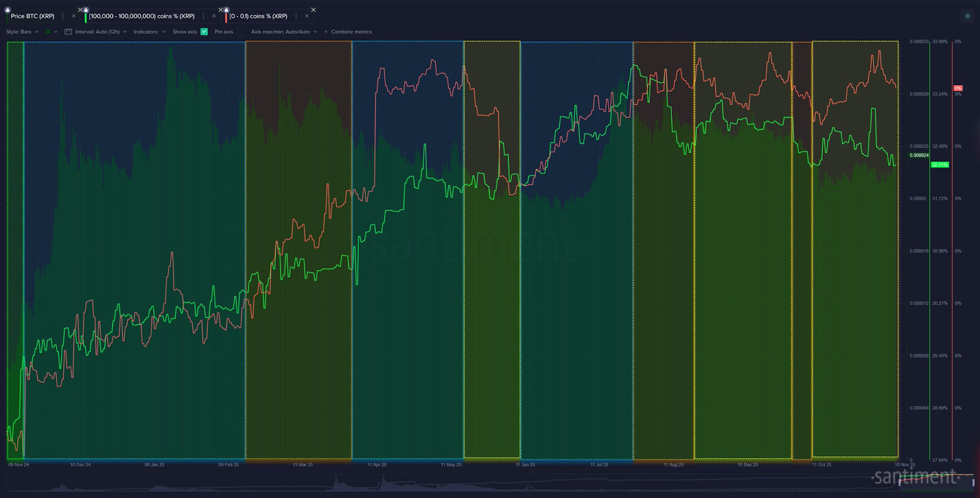Open the Indicators dropdown

pos(149,32)
